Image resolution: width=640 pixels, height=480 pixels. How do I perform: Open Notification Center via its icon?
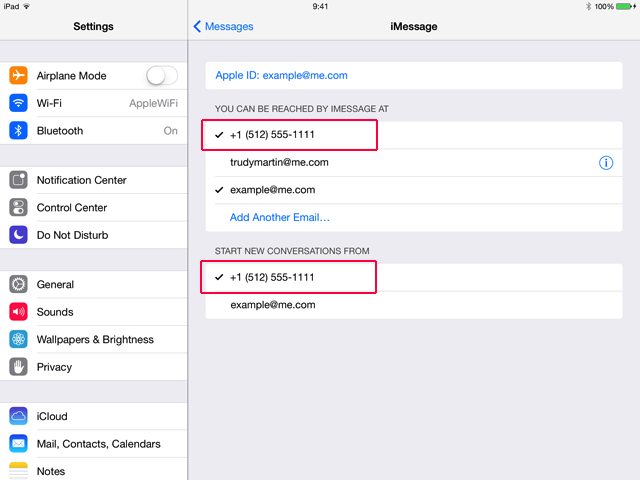(18, 180)
